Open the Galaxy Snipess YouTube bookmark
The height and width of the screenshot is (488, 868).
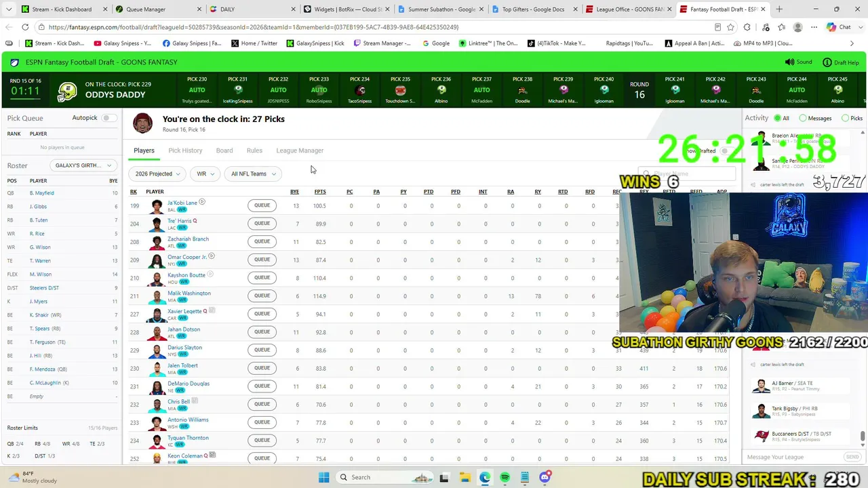(x=123, y=43)
